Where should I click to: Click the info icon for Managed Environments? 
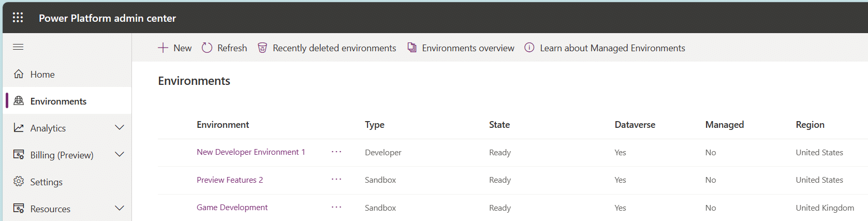coord(529,48)
